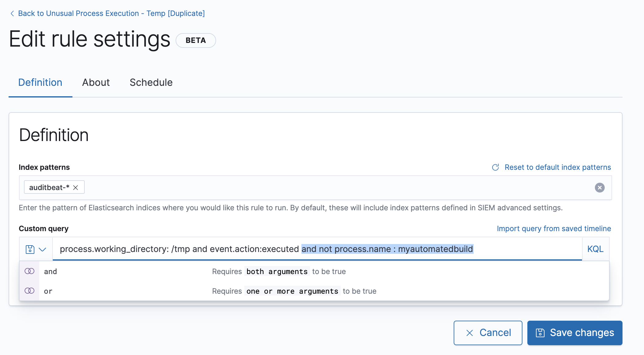Screen dimensions: 644x355
Task: Click the 'and' operator conjunction icon
Action: tap(29, 271)
